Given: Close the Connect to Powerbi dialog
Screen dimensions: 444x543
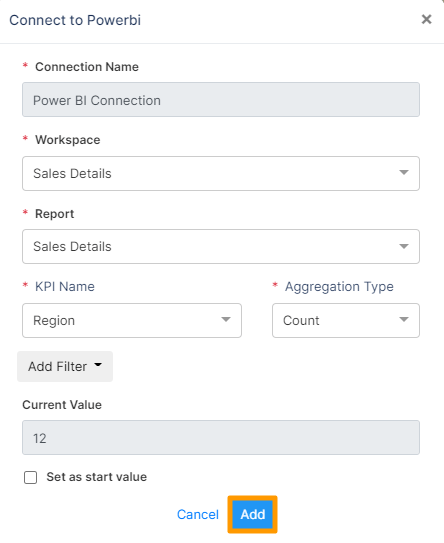Looking at the screenshot, I should tap(426, 19).
